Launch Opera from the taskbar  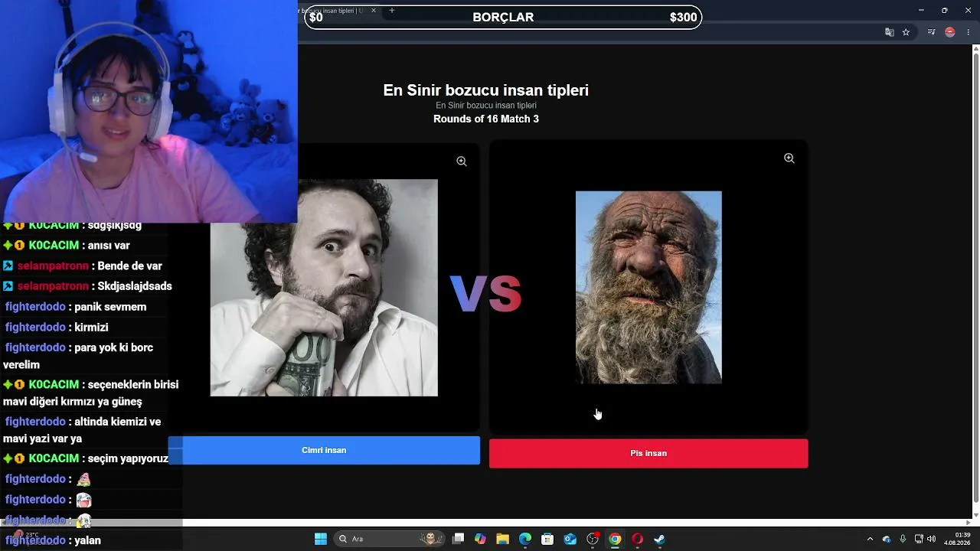[637, 539]
